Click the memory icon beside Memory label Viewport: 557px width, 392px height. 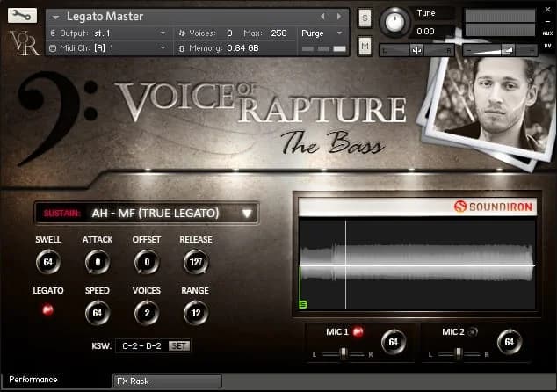(182, 48)
